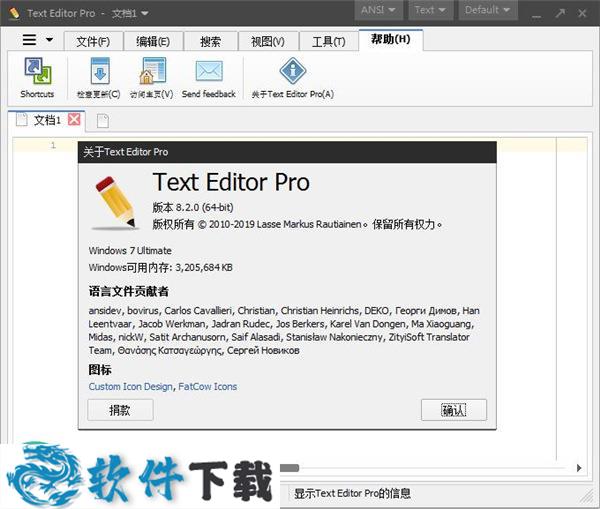
Task: Open the Default theme dropdown
Action: coord(488,11)
